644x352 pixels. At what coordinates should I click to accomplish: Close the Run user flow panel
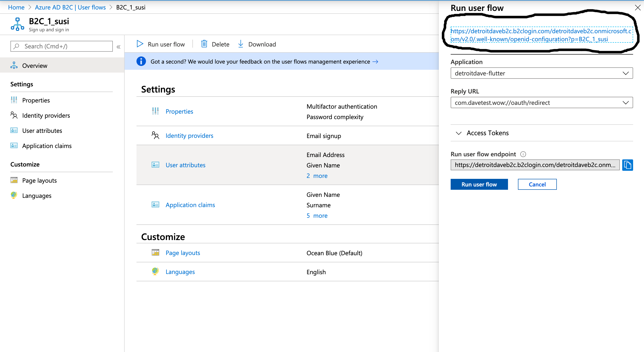pyautogui.click(x=638, y=8)
